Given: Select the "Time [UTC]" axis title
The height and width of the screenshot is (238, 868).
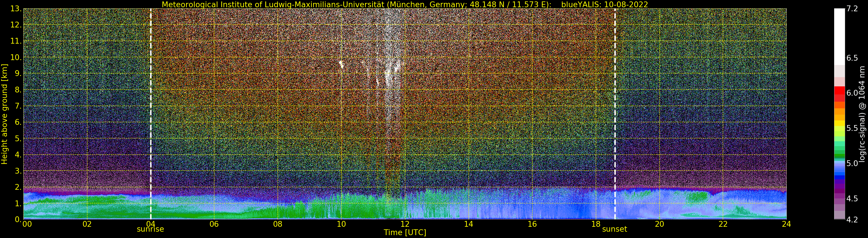Looking at the screenshot, I should click(405, 233).
